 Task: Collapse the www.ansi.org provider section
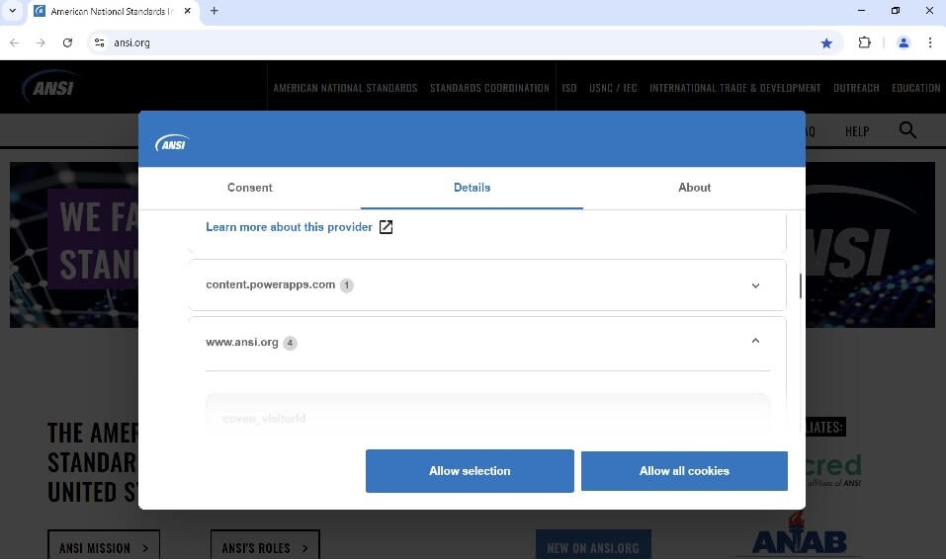pyautogui.click(x=755, y=341)
